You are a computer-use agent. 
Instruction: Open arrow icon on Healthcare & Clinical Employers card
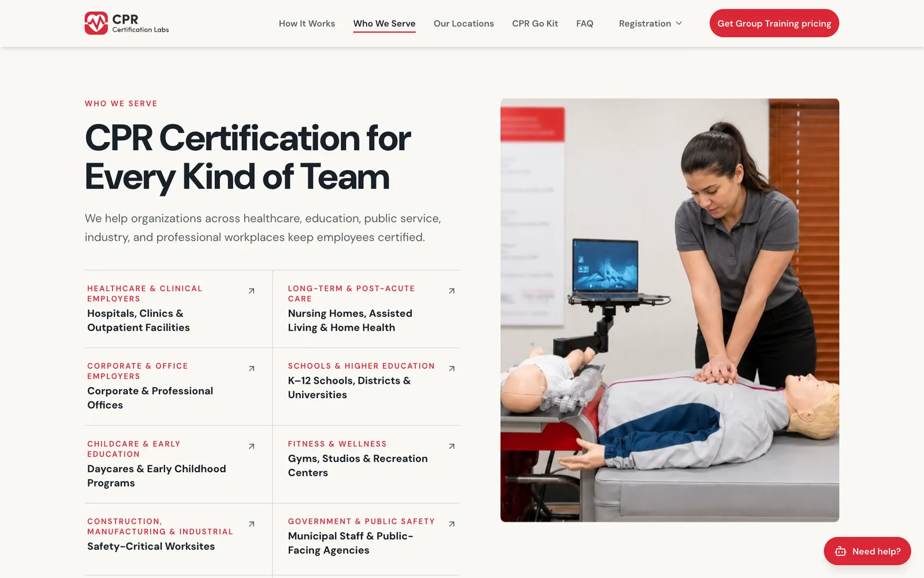(251, 291)
